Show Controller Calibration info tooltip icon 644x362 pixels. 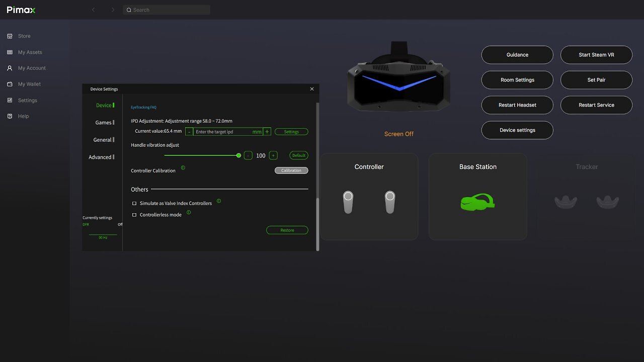(x=183, y=168)
